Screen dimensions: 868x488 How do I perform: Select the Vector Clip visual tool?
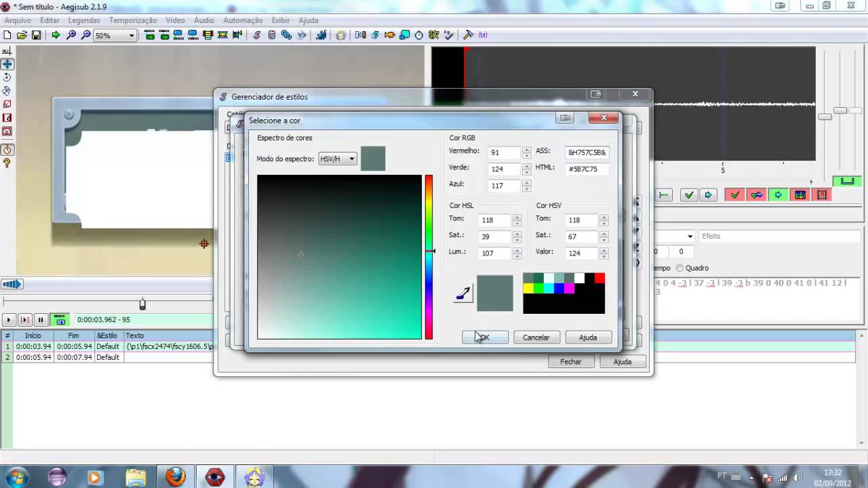(x=7, y=131)
